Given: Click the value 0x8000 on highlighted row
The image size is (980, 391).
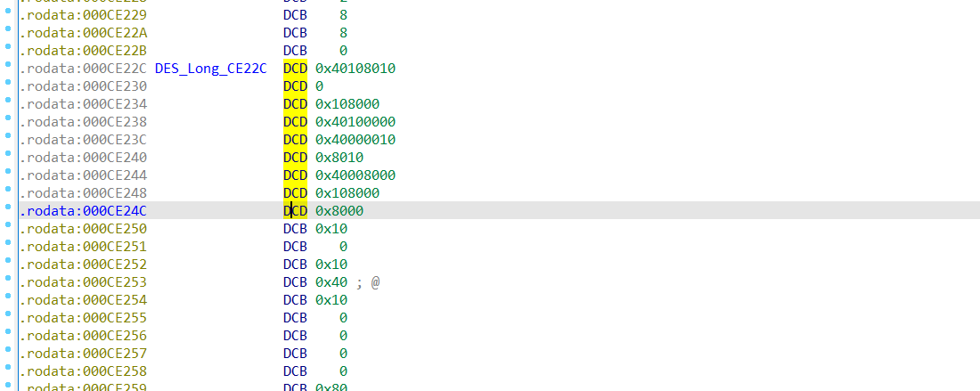Looking at the screenshot, I should pos(339,211).
